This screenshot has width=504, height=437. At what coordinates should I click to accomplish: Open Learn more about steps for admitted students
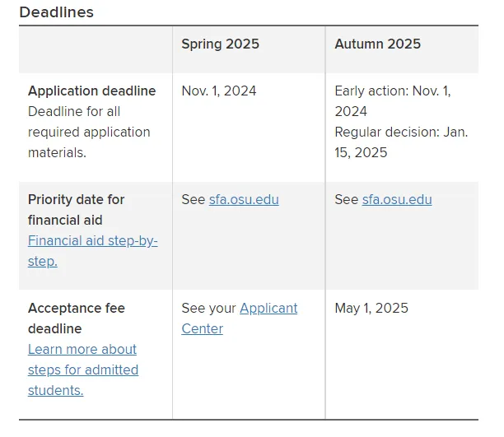pos(83,370)
